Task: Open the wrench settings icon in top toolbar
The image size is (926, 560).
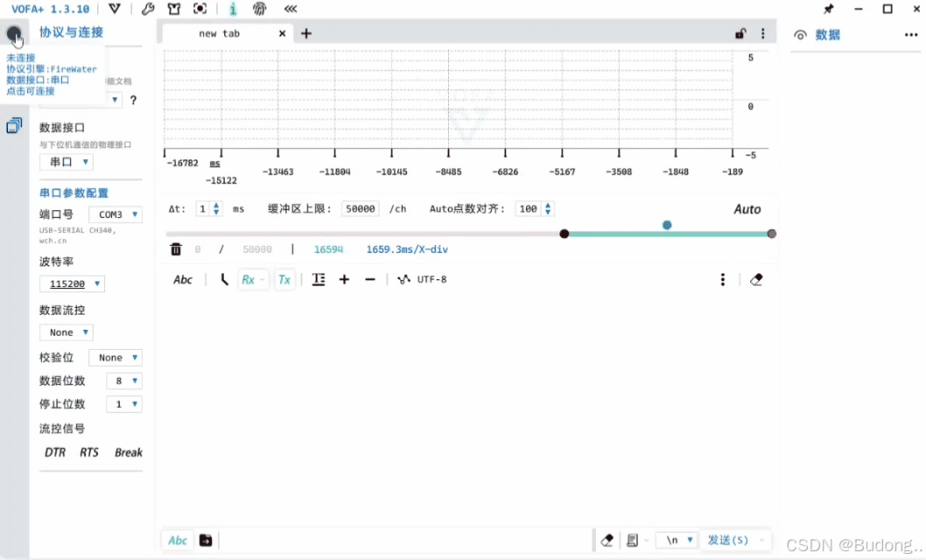Action: (x=147, y=9)
